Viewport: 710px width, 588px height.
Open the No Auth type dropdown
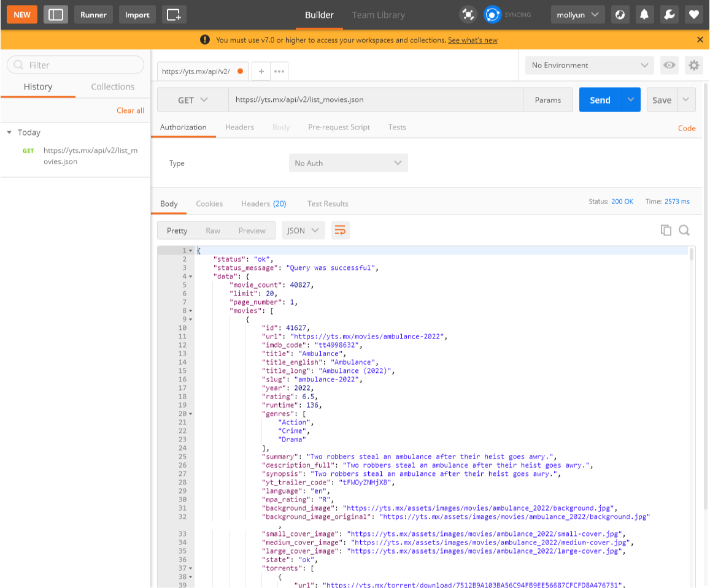coord(348,163)
